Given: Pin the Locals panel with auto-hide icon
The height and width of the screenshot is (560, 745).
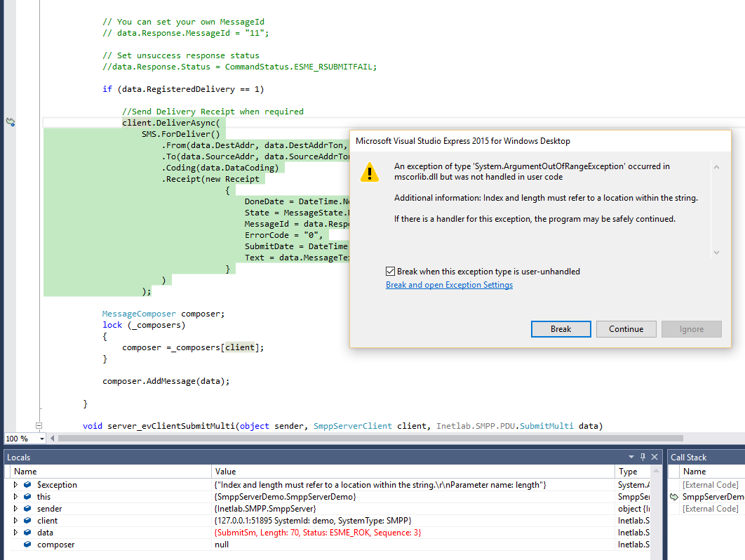Looking at the screenshot, I should pyautogui.click(x=643, y=457).
